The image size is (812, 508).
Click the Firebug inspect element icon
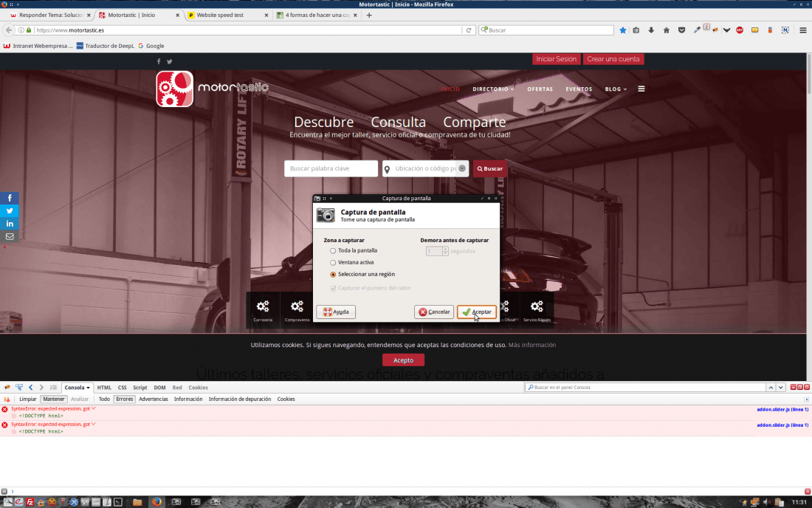tap(19, 388)
